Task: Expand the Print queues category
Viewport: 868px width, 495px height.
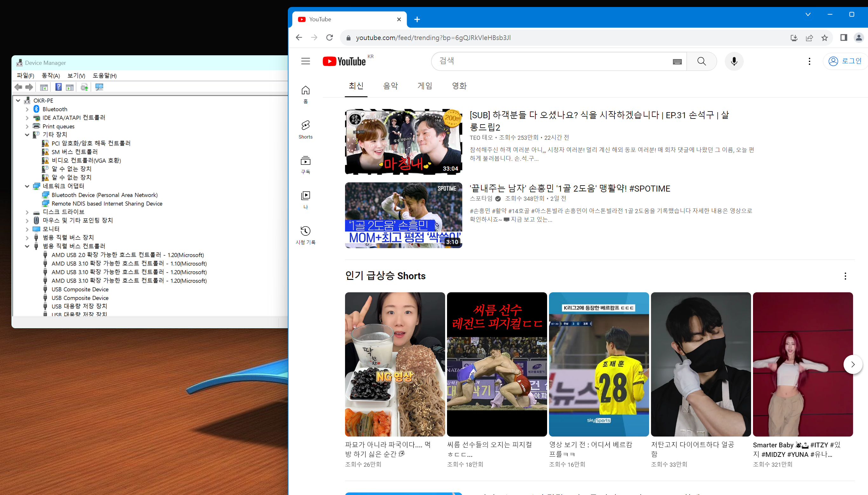Action: 27,126
